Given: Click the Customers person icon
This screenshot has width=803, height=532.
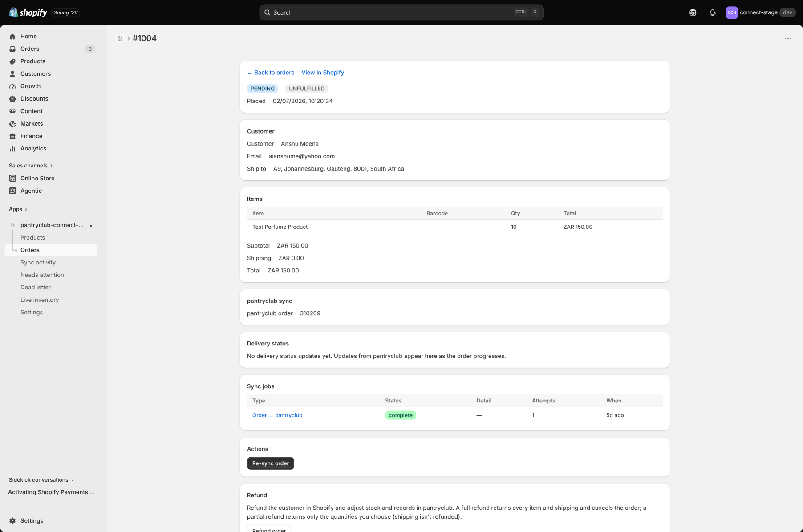Looking at the screenshot, I should click(x=12, y=74).
